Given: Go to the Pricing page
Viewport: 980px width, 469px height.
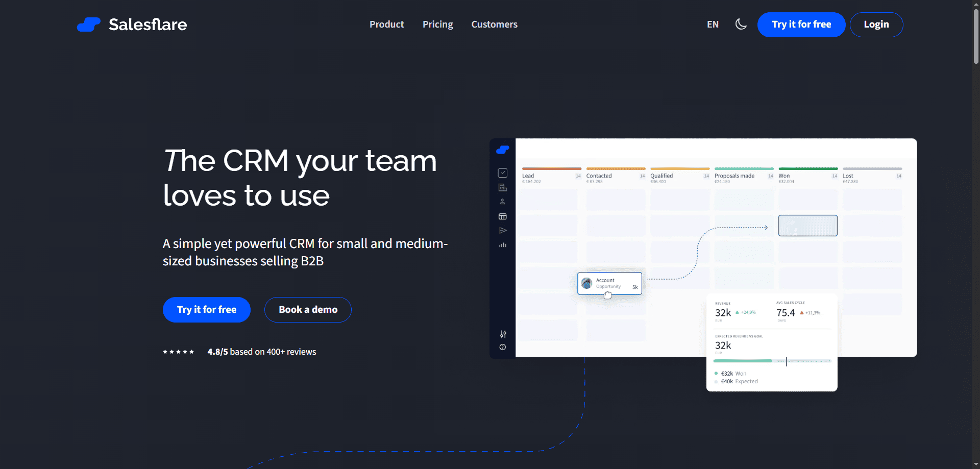Looking at the screenshot, I should click(437, 24).
